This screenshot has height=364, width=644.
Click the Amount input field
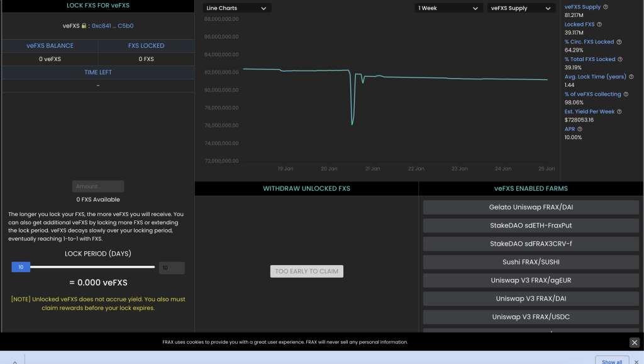98,186
